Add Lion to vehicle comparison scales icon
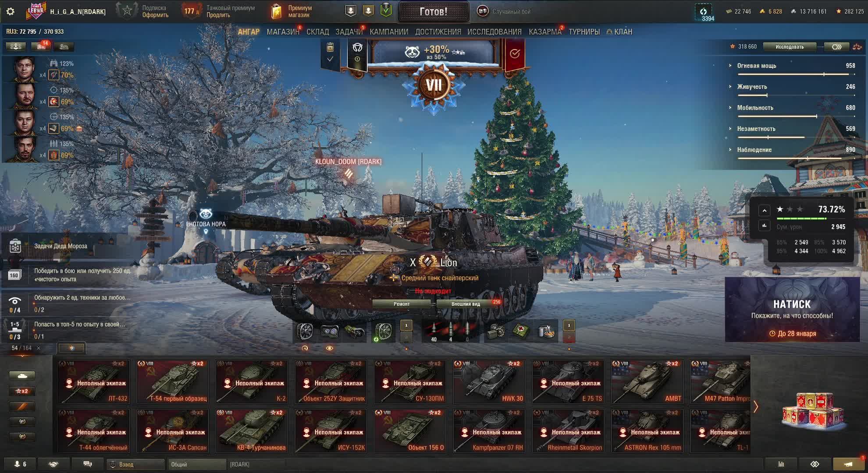 tap(857, 47)
